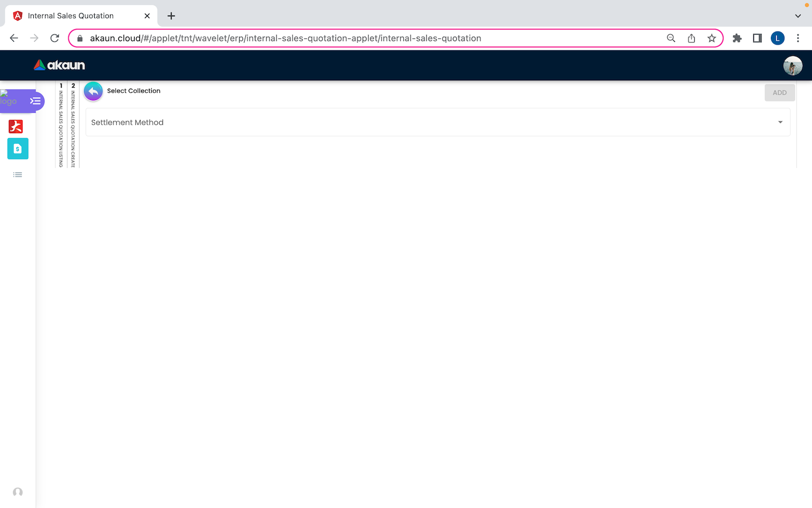Click the site lock icon
812x508 pixels.
(x=80, y=38)
